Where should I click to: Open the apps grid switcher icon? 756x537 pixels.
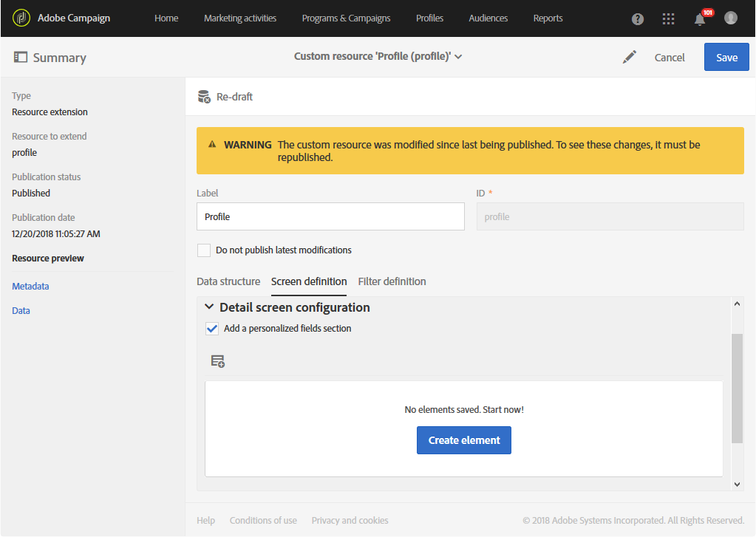(x=668, y=19)
